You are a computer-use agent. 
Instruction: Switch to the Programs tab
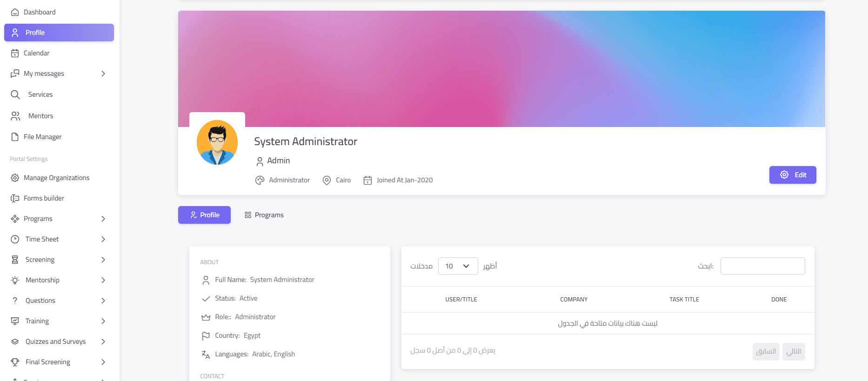click(x=264, y=215)
